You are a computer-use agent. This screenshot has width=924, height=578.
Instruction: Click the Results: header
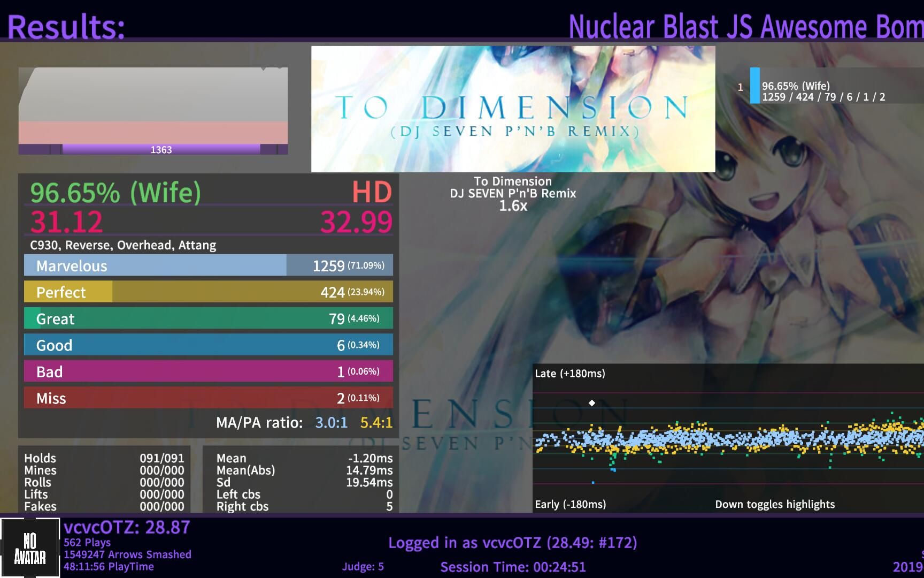coord(66,26)
